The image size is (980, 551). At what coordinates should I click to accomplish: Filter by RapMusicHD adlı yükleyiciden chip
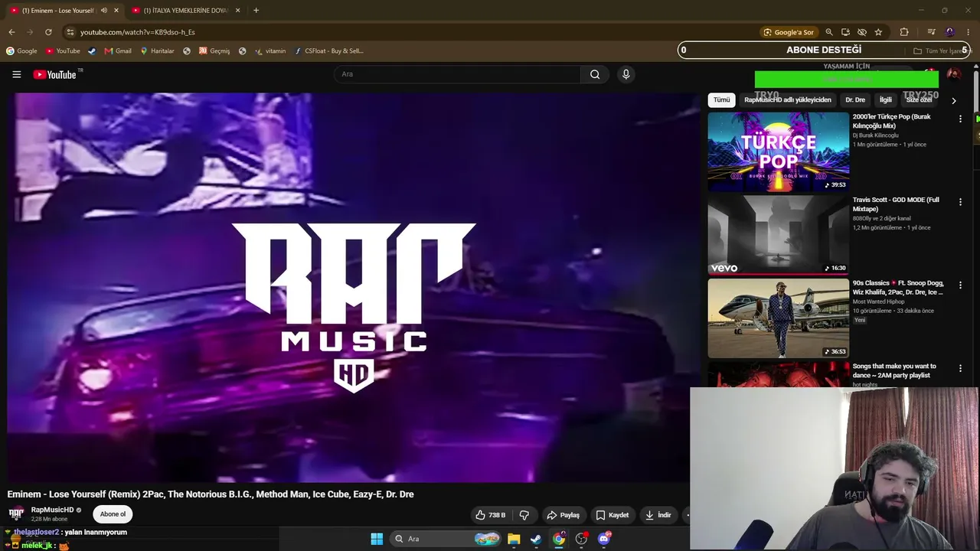[x=788, y=100]
